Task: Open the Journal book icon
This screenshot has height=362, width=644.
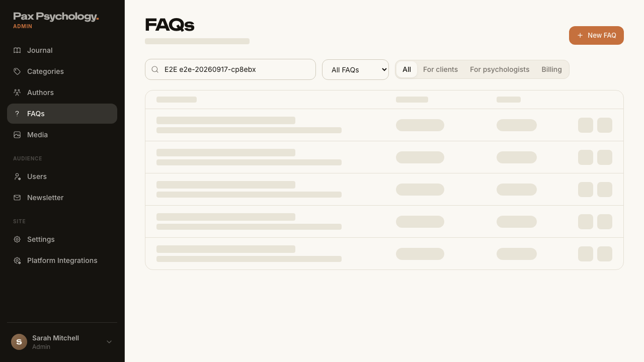Action: click(17, 50)
